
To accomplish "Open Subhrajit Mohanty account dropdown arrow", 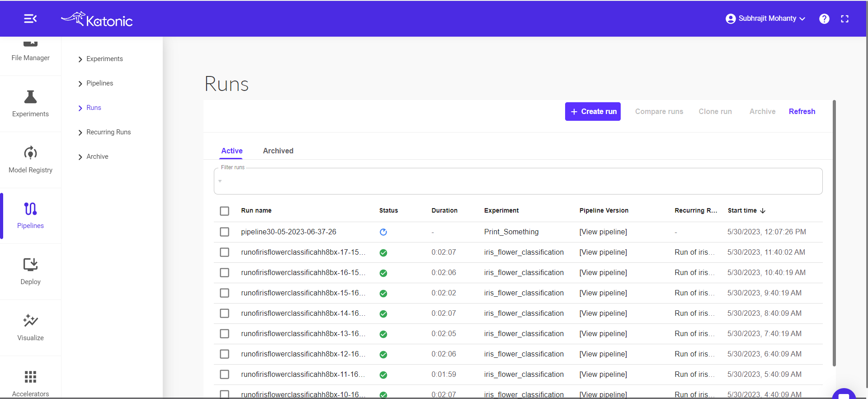I will point(802,19).
